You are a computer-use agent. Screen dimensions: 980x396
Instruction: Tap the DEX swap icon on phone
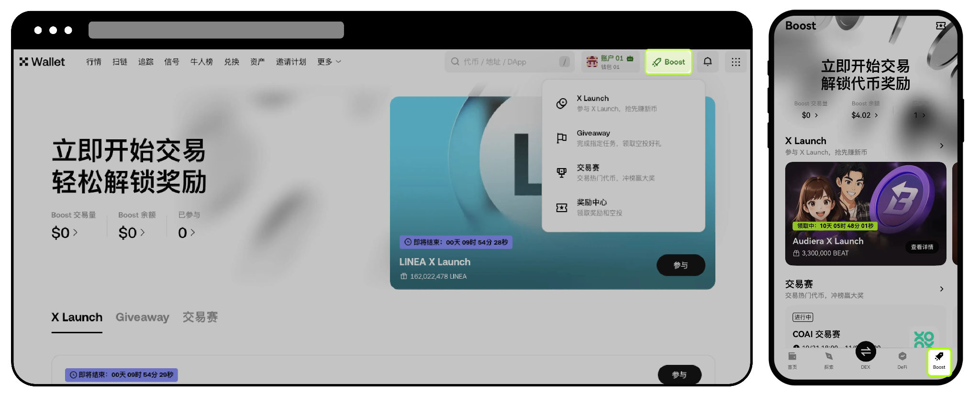(x=866, y=352)
